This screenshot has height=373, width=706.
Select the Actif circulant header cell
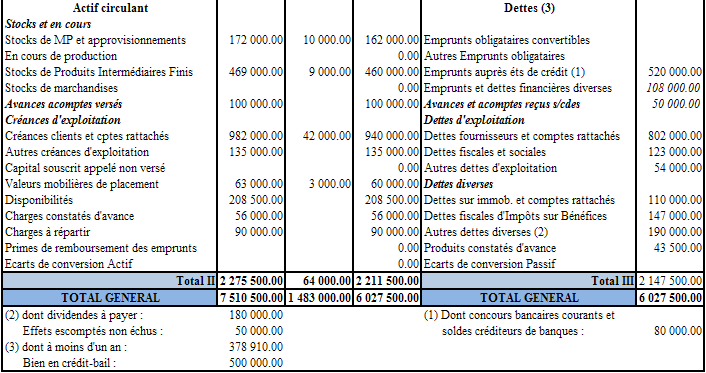(x=110, y=8)
